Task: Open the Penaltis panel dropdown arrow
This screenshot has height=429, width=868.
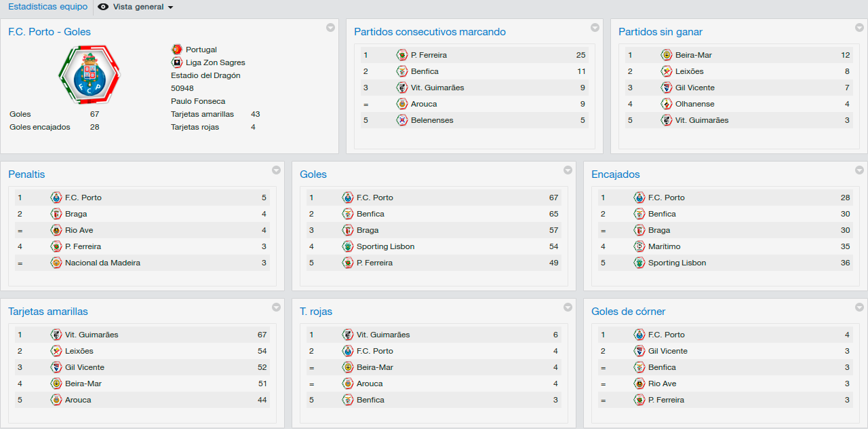Action: [x=276, y=170]
